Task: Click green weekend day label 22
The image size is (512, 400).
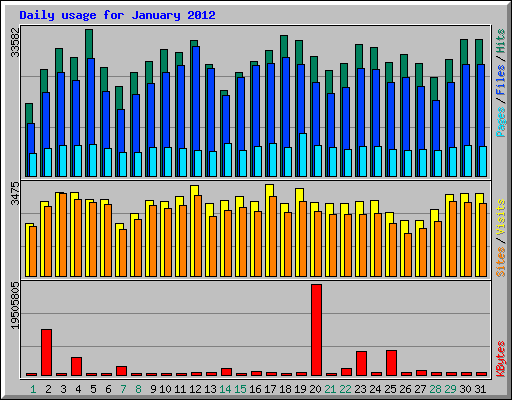Action: pos(345,389)
